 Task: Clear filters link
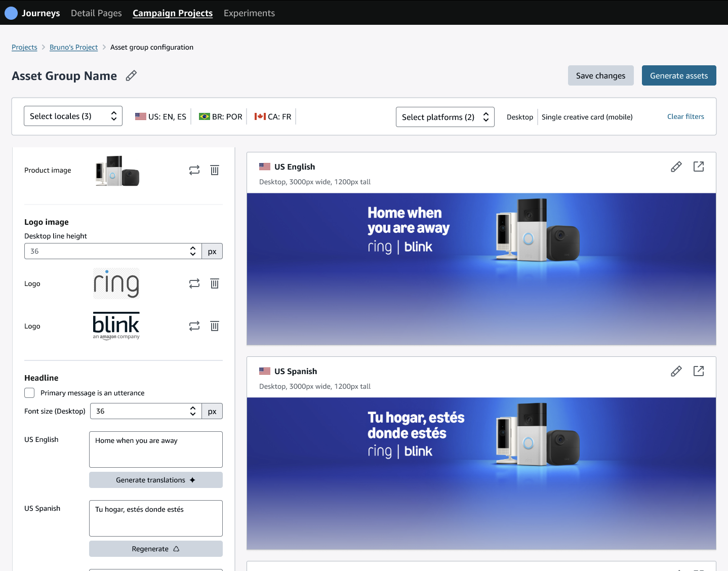(x=685, y=116)
